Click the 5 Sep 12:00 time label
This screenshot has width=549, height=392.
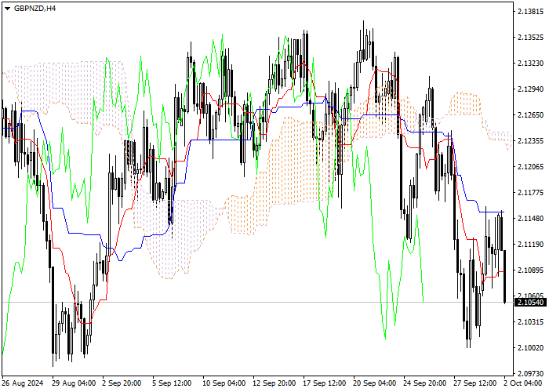click(172, 383)
